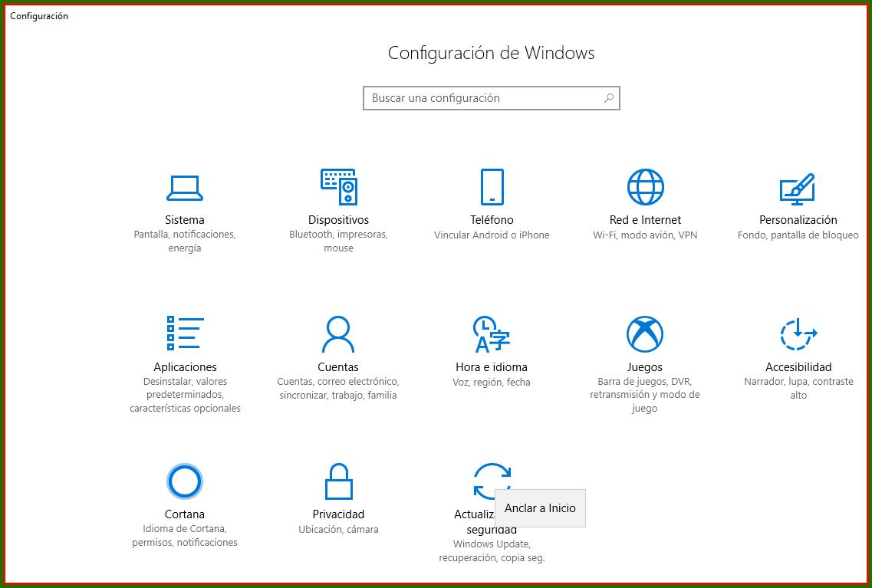The width and height of the screenshot is (872, 588).
Task: Open Juegos via the Xbox icon
Action: [644, 333]
